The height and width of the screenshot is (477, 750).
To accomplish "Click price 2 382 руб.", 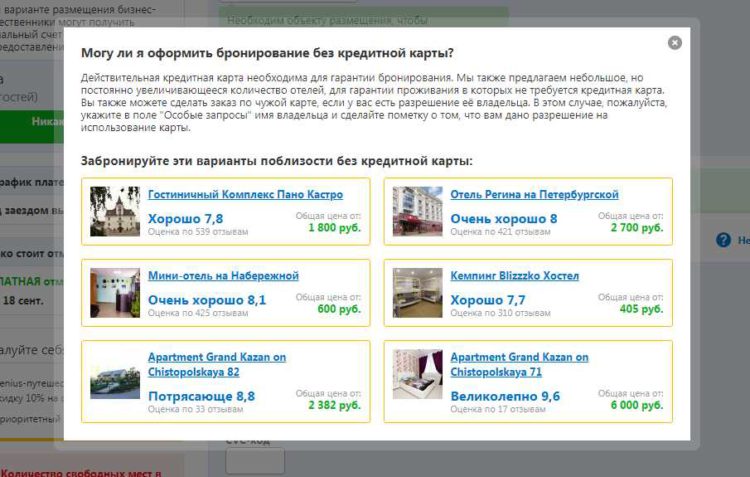I will tap(334, 405).
